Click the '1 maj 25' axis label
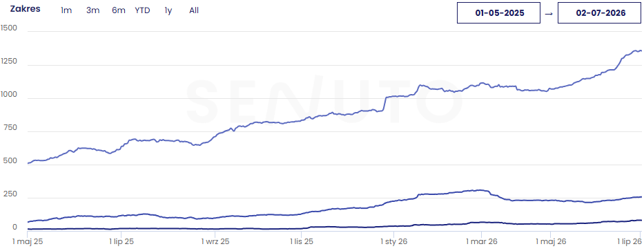This screenshot has height=251, width=644. point(28,241)
